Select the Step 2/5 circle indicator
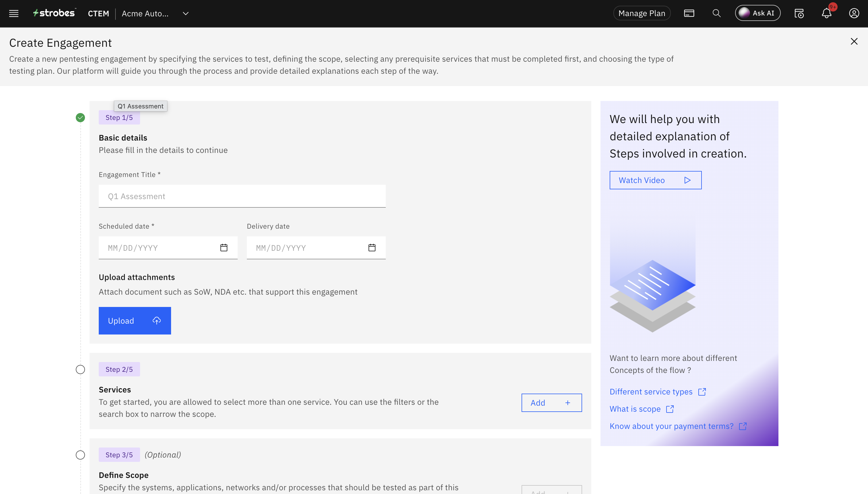Viewport: 868px width, 494px height. [80, 369]
